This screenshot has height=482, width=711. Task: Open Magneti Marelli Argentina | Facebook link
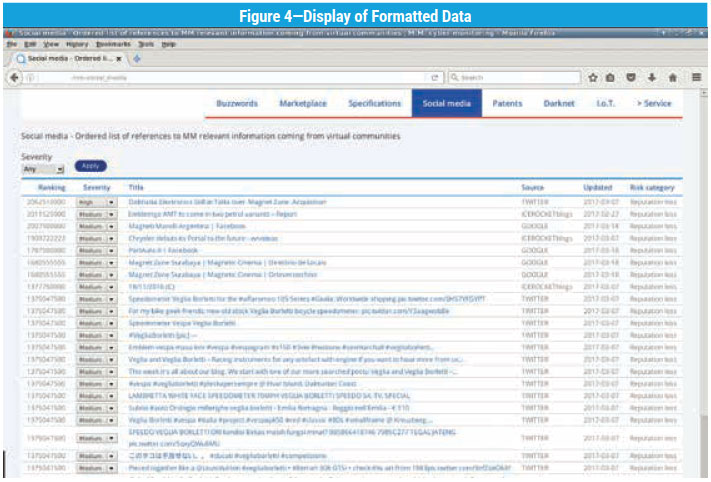187,226
